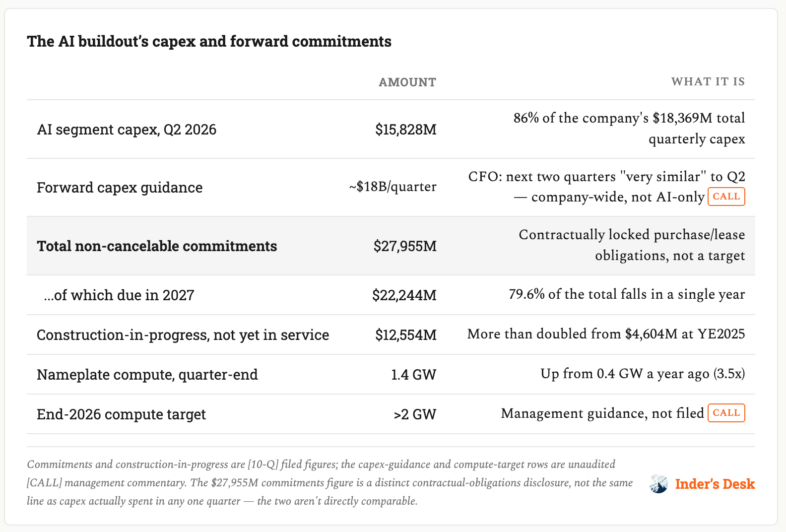The image size is (786, 532).
Task: Click the italic footnote about 10-Q filed figures
Action: [x=330, y=482]
